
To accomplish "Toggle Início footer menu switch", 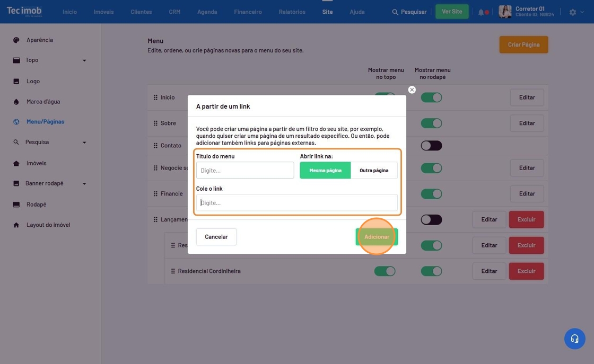I will tap(431, 97).
